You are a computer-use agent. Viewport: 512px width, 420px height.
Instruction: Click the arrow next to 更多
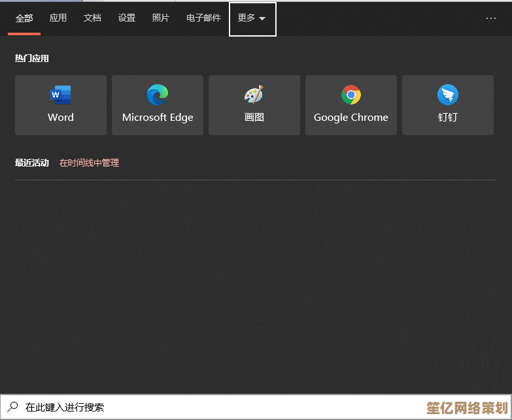[x=262, y=19]
